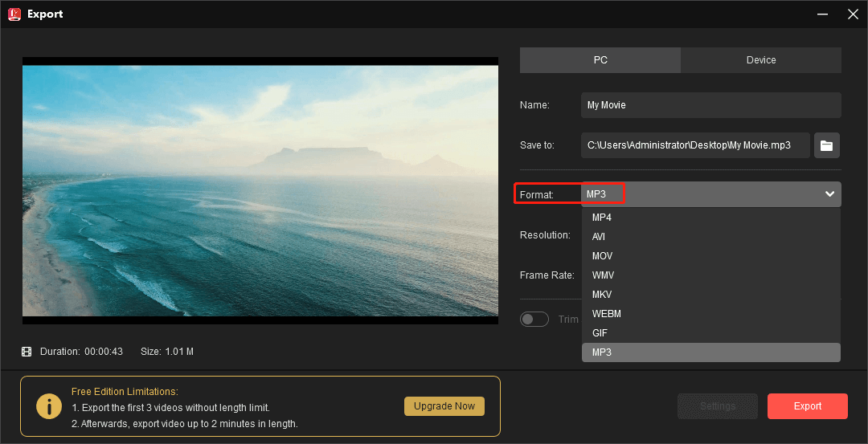Click the Upgrade Now button
The height and width of the screenshot is (444, 868).
444,406
